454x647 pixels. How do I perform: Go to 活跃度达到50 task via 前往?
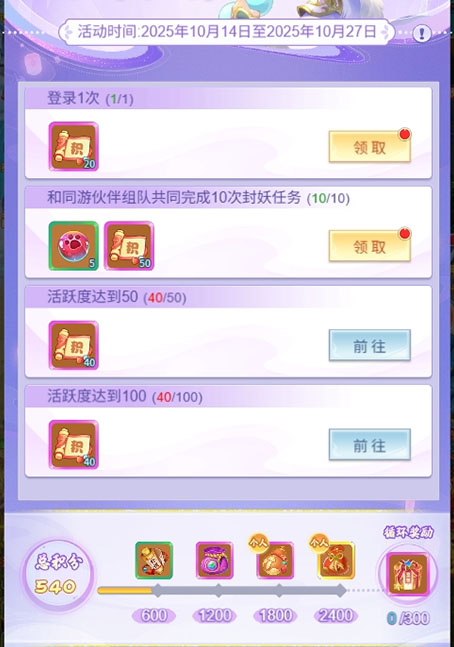click(x=369, y=345)
